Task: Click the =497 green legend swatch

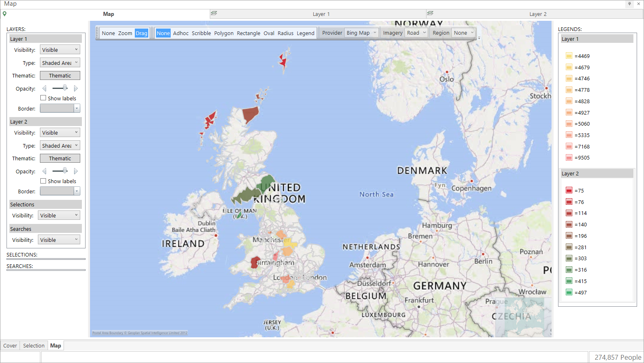Action: [x=569, y=292]
